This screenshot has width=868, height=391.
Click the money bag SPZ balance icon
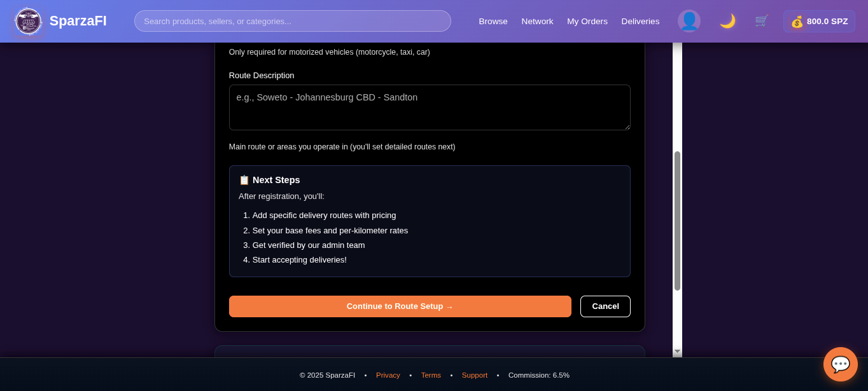point(797,21)
